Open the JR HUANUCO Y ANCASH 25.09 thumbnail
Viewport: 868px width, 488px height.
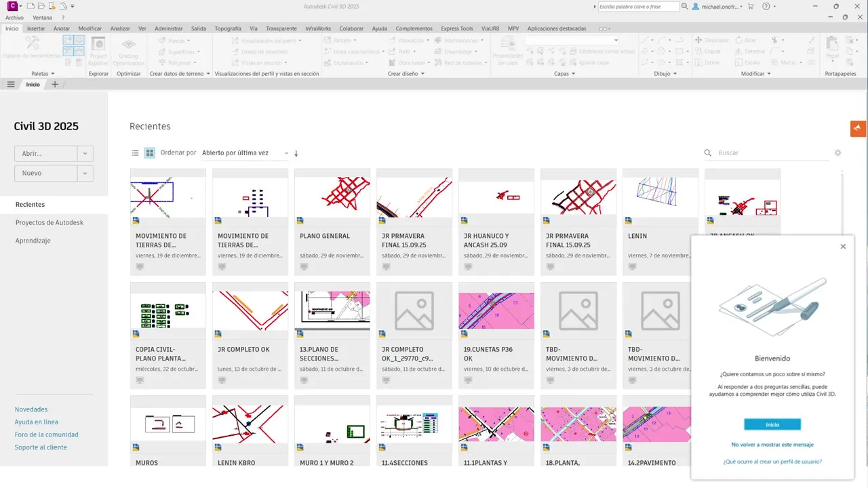click(x=496, y=197)
